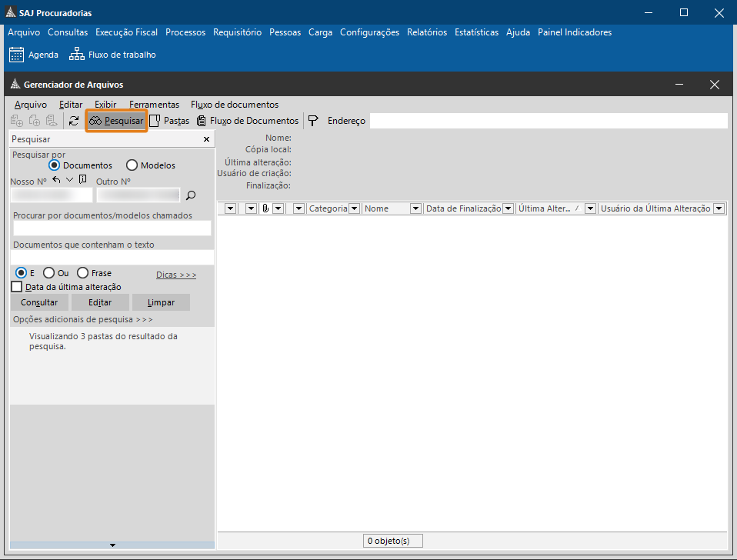Image resolution: width=737 pixels, height=560 pixels.
Task: Click the Limpar button
Action: (x=161, y=302)
